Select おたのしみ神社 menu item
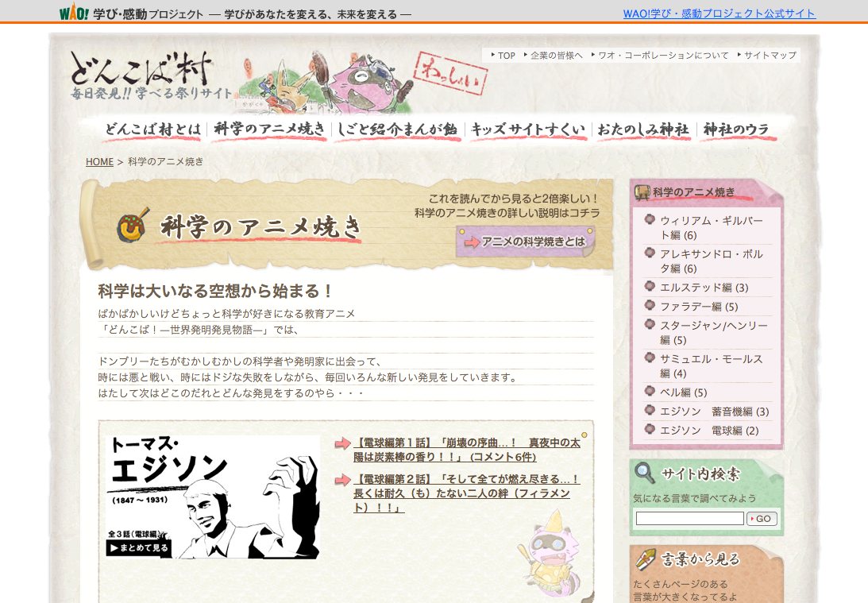 643,129
